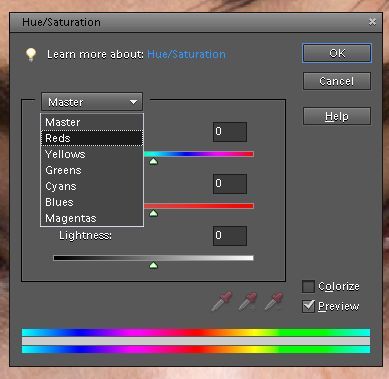Close the Hue/Saturation dialog
The height and width of the screenshot is (379, 389).
click(x=372, y=22)
